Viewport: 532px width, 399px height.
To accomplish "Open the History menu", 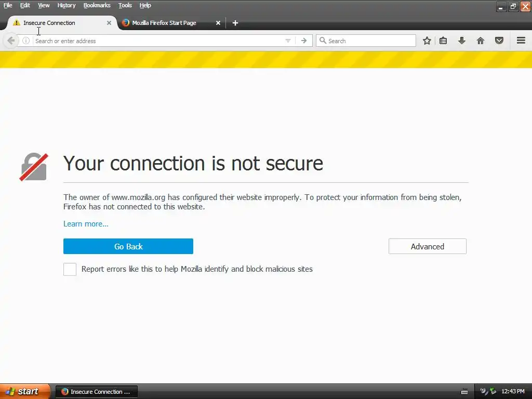I will pyautogui.click(x=66, y=5).
